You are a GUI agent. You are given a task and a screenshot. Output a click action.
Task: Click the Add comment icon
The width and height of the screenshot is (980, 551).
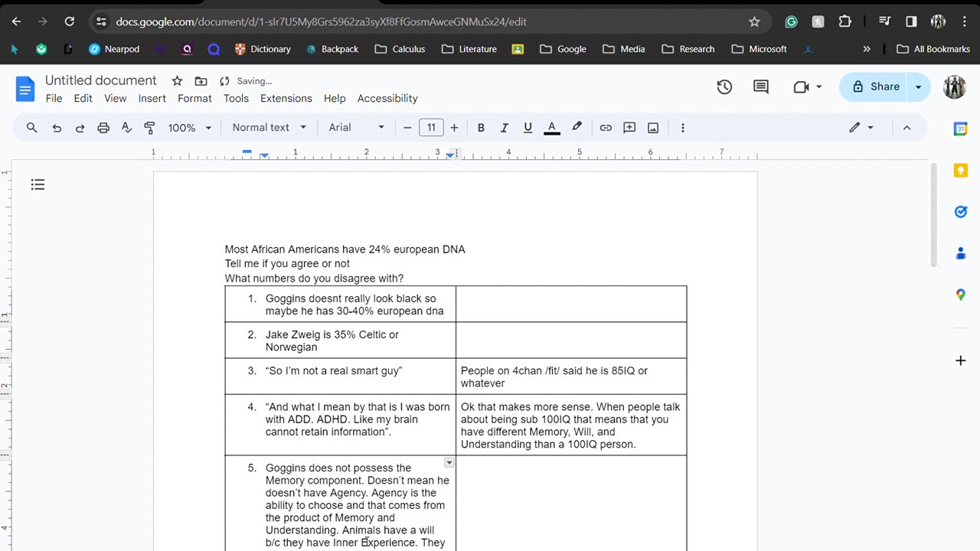629,128
